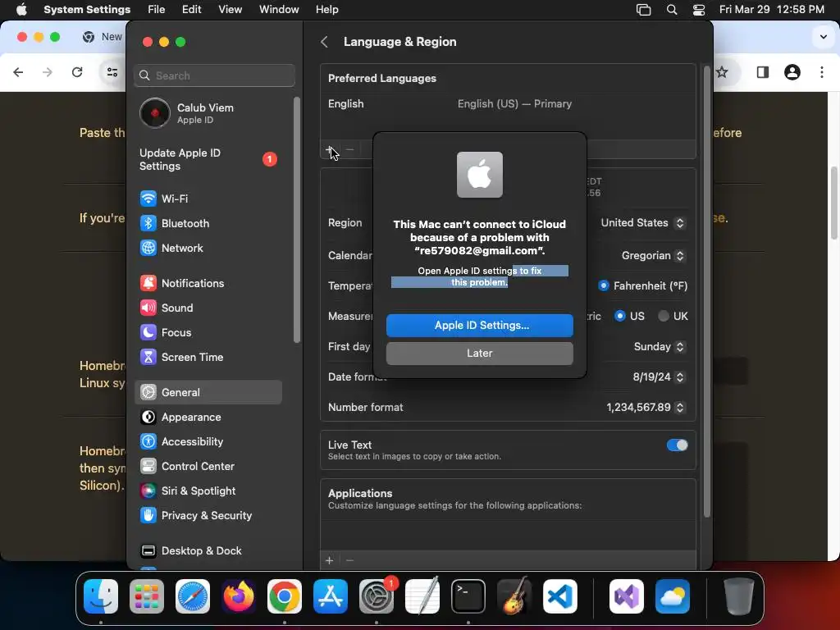Open the File menu
This screenshot has width=840, height=630.
tap(157, 10)
